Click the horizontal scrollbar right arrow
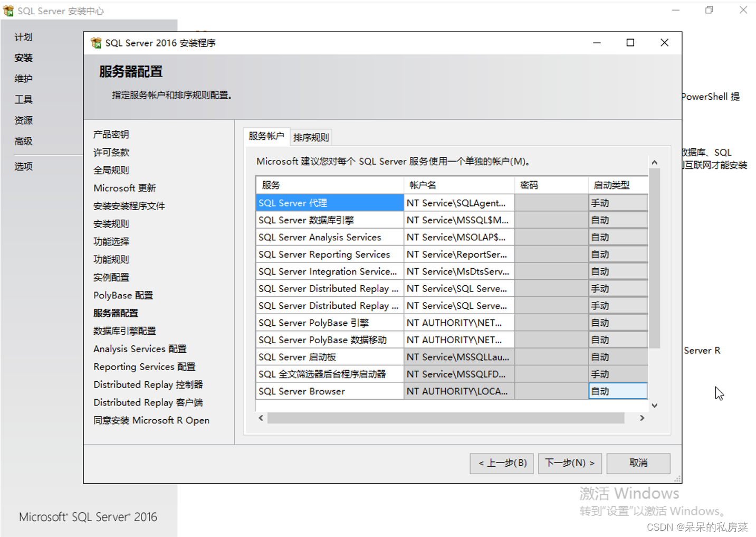Screen dimensions: 756x537 [x=642, y=418]
